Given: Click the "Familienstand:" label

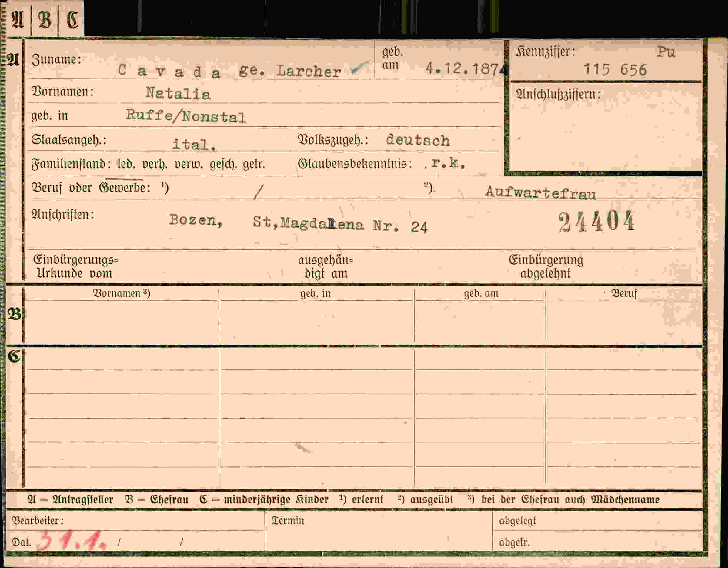Looking at the screenshot, I should (71, 164).
